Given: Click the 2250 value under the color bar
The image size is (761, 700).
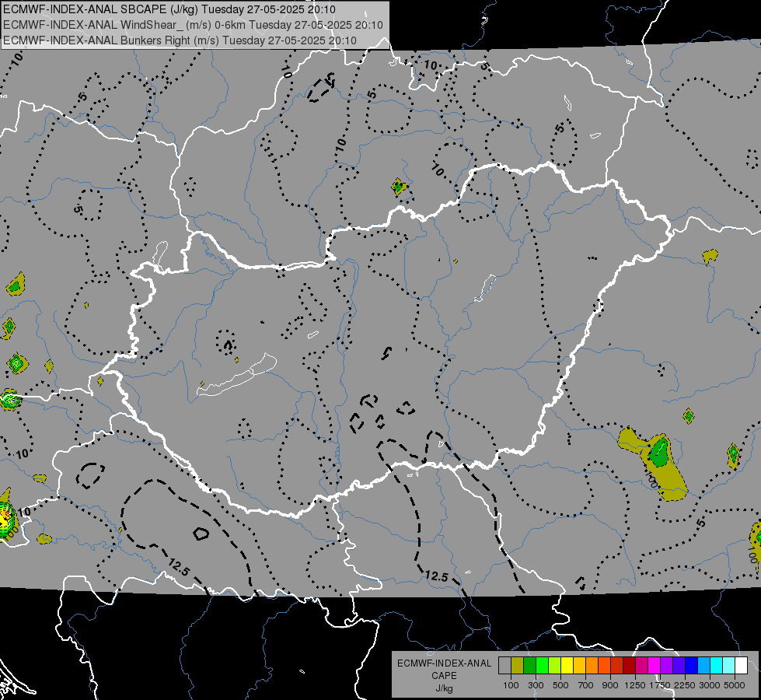Looking at the screenshot, I should pyautogui.click(x=685, y=685).
